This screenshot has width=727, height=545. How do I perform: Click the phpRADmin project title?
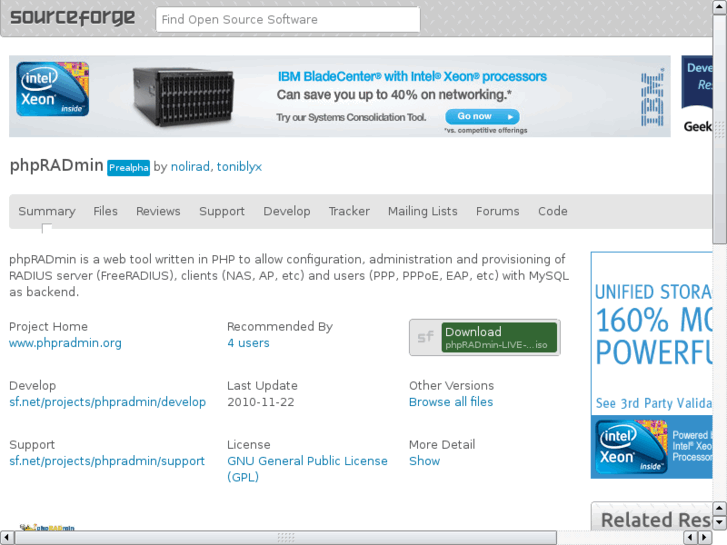pos(56,165)
